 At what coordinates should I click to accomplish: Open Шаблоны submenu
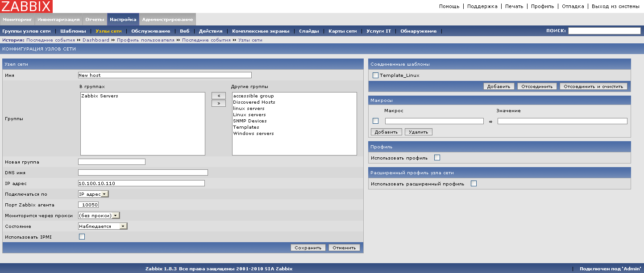73,31
